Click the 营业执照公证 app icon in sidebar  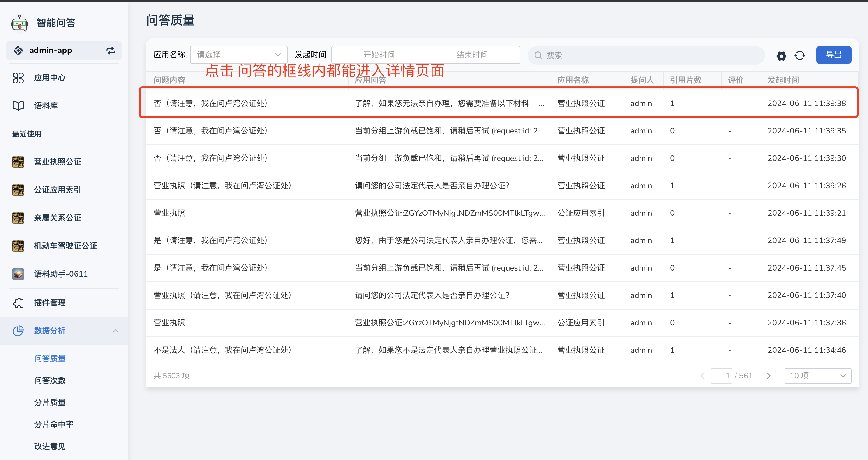(18, 162)
